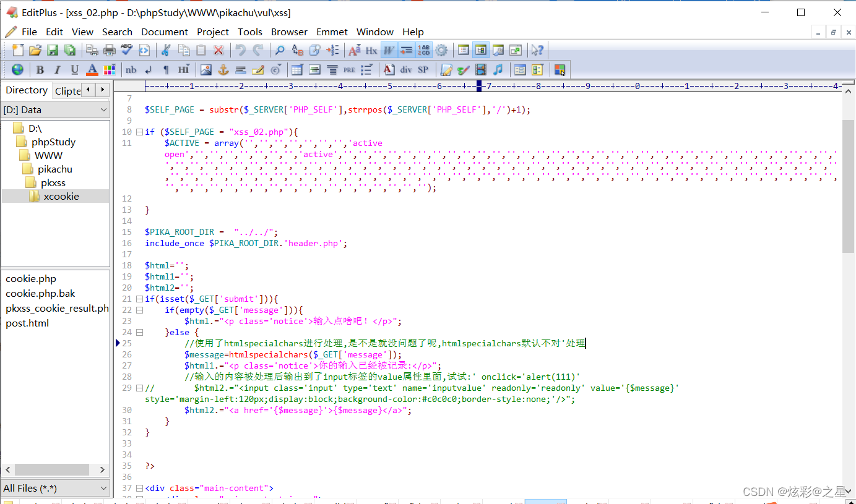Click the New file toolbar icon
This screenshot has width=856, height=504.
coord(18,50)
